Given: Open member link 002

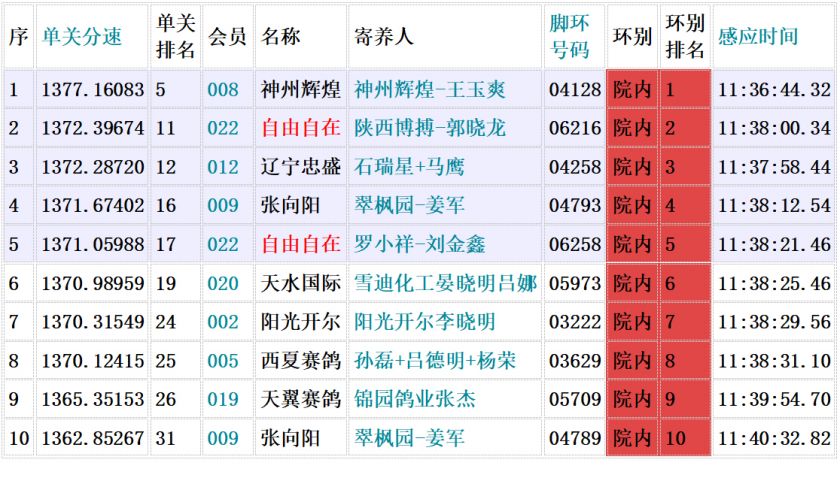Looking at the screenshot, I should click(223, 321).
